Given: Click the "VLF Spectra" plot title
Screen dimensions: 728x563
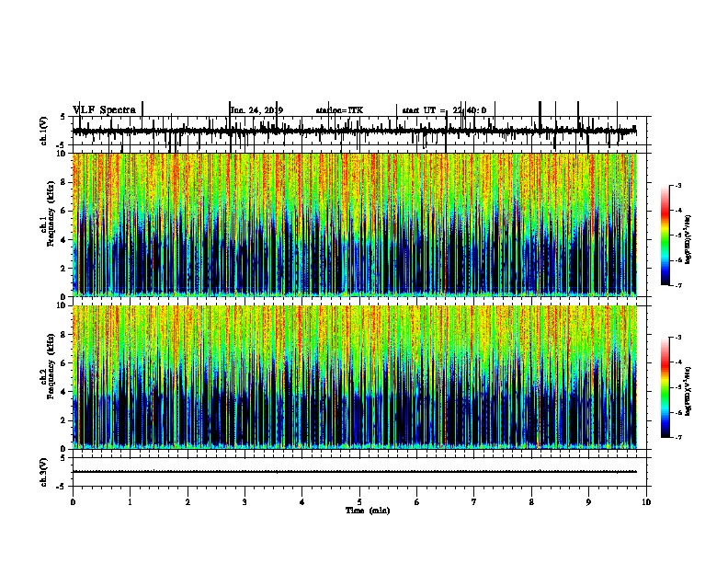Looking at the screenshot, I should 104,110.
